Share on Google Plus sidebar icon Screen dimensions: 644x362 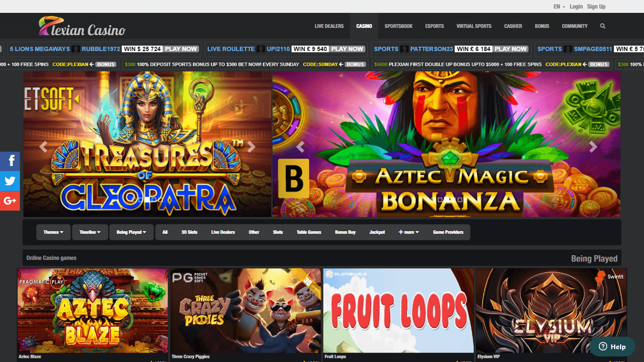coord(10,201)
